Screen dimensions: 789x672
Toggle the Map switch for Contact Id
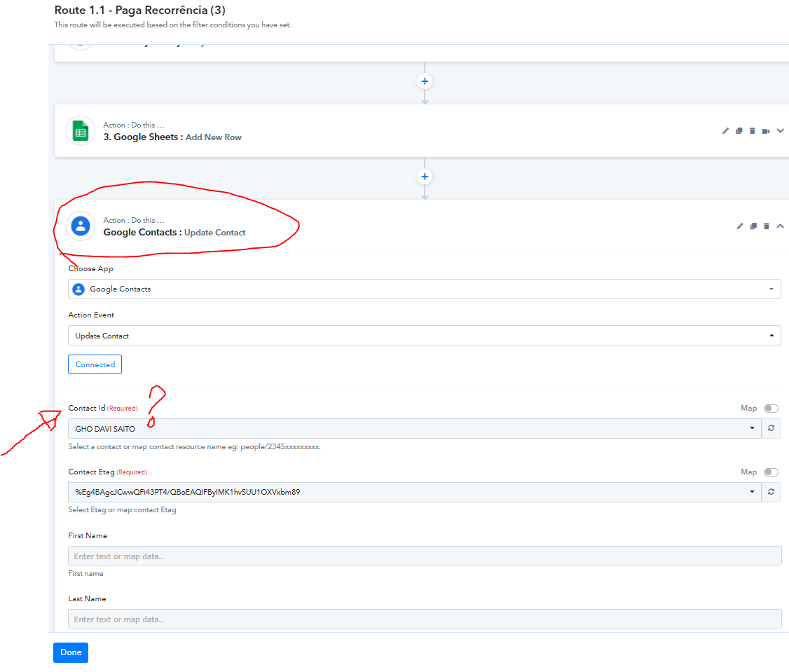click(771, 409)
